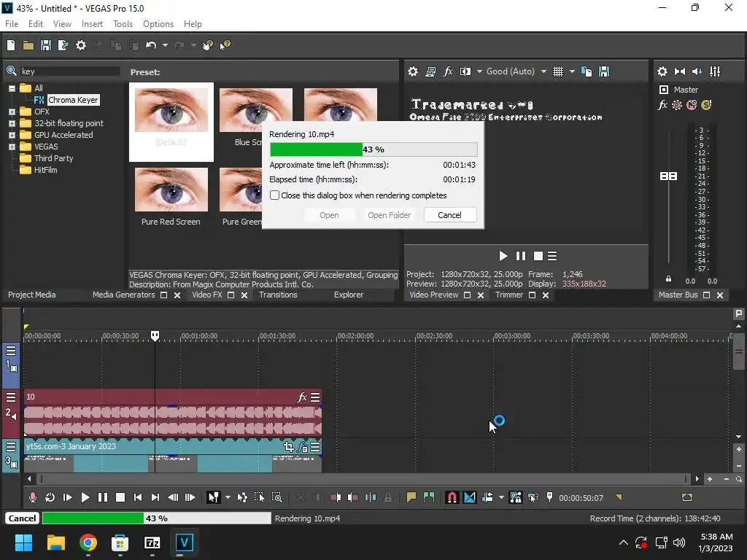This screenshot has width=747, height=560.
Task: Open the Auto Ripple mode dropdown arrow
Action: click(501, 497)
